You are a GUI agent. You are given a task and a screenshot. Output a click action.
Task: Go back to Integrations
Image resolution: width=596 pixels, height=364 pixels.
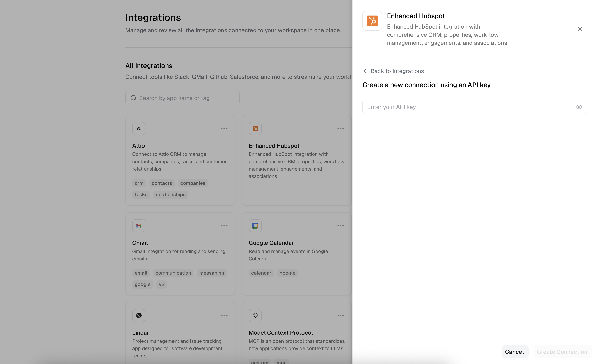393,71
